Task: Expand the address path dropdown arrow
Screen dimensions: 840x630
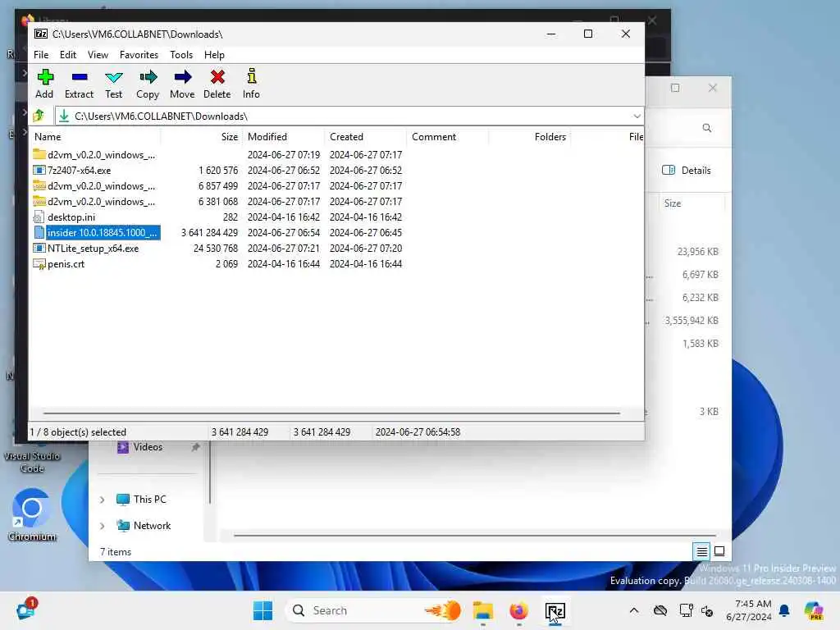Action: click(637, 116)
